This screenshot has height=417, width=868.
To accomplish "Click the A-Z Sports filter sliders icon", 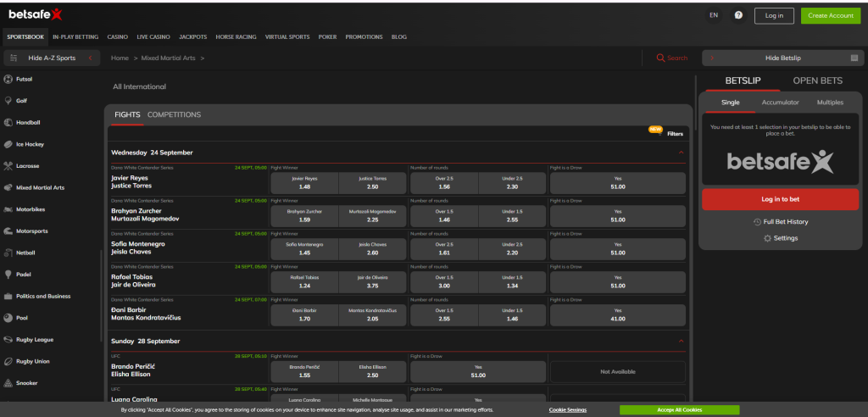I will coord(14,58).
